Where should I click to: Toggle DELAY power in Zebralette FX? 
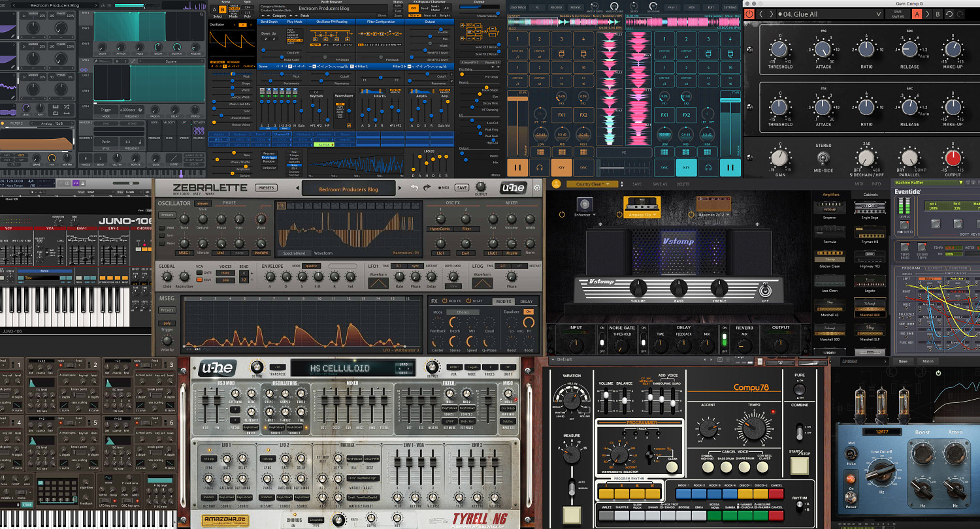(x=469, y=301)
